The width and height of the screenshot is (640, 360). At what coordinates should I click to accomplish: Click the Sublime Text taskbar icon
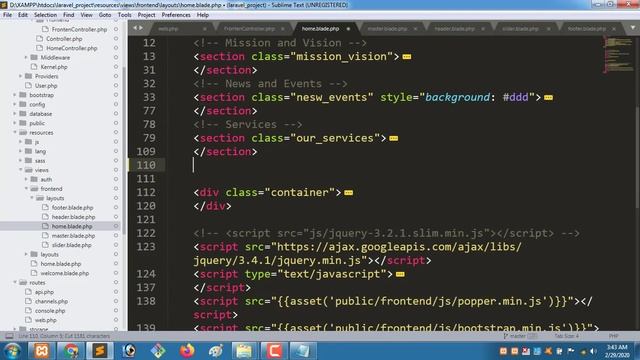[x=99, y=351]
